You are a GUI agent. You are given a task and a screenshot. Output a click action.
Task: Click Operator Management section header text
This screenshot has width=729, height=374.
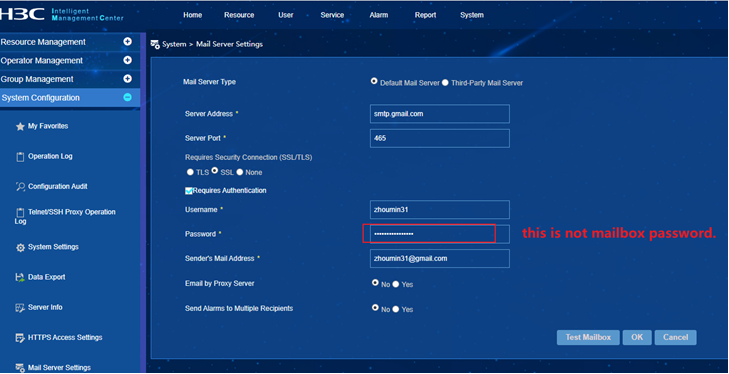click(x=42, y=60)
